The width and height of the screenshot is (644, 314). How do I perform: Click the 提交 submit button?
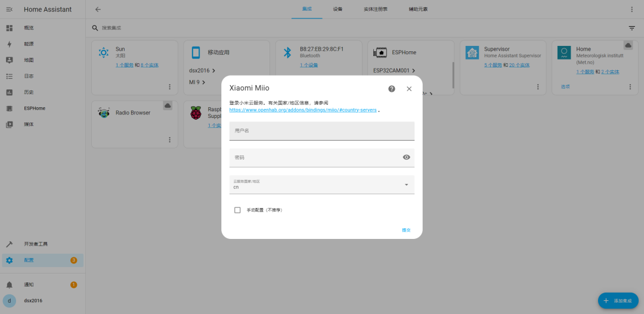click(x=406, y=230)
